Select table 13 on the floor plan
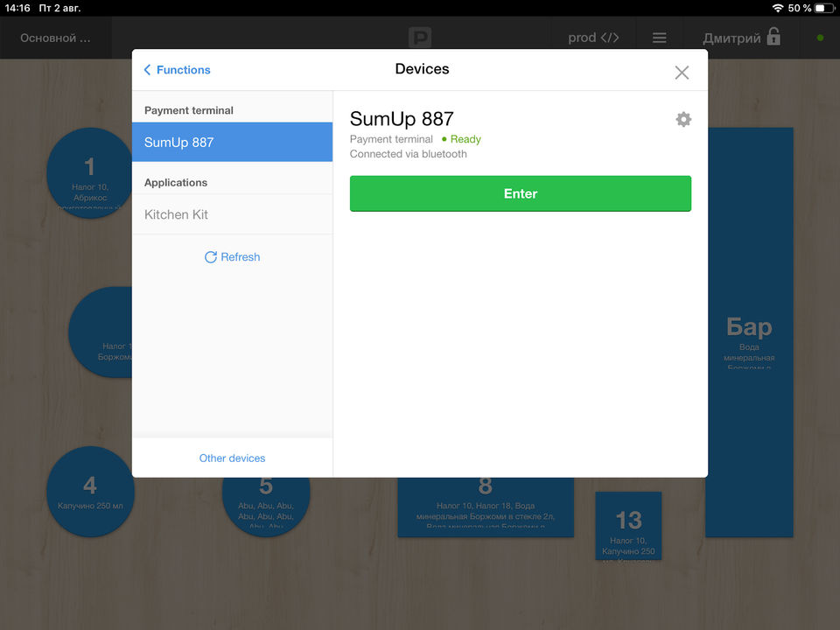This screenshot has width=840, height=630. point(628,526)
